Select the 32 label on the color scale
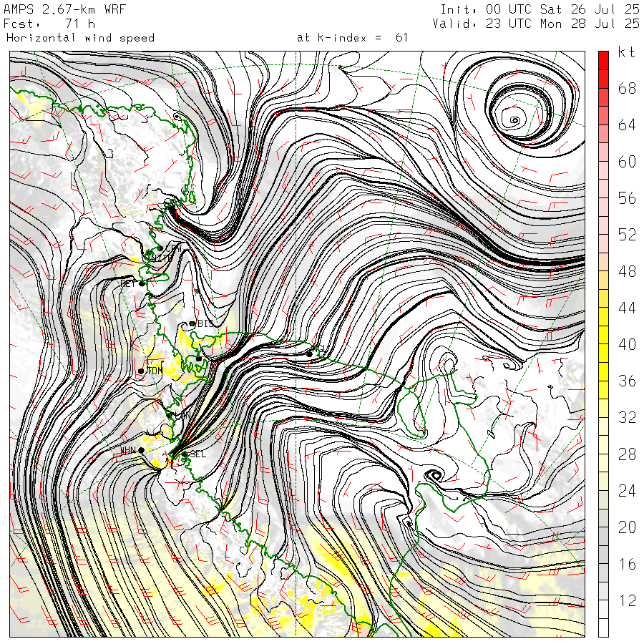Screen dimensions: 644x644 click(627, 417)
